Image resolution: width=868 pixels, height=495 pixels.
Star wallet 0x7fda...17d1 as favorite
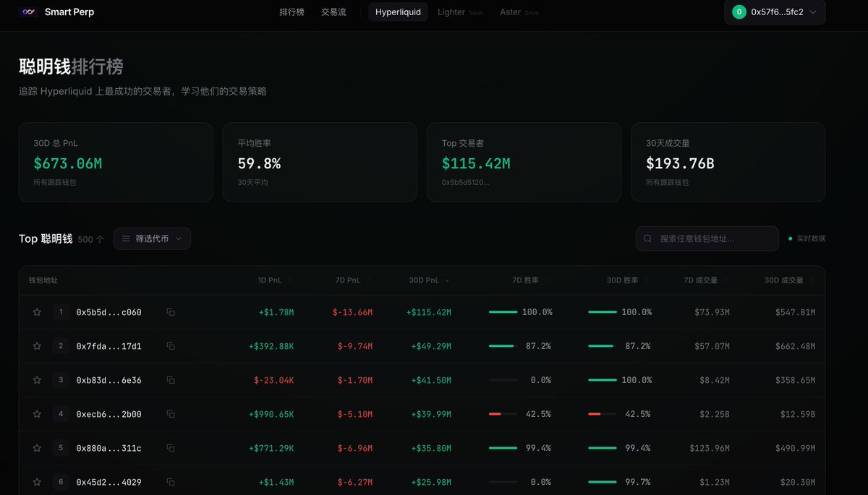tap(37, 346)
